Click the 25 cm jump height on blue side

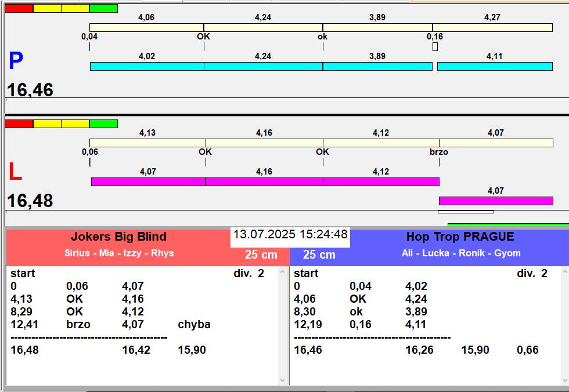(319, 255)
